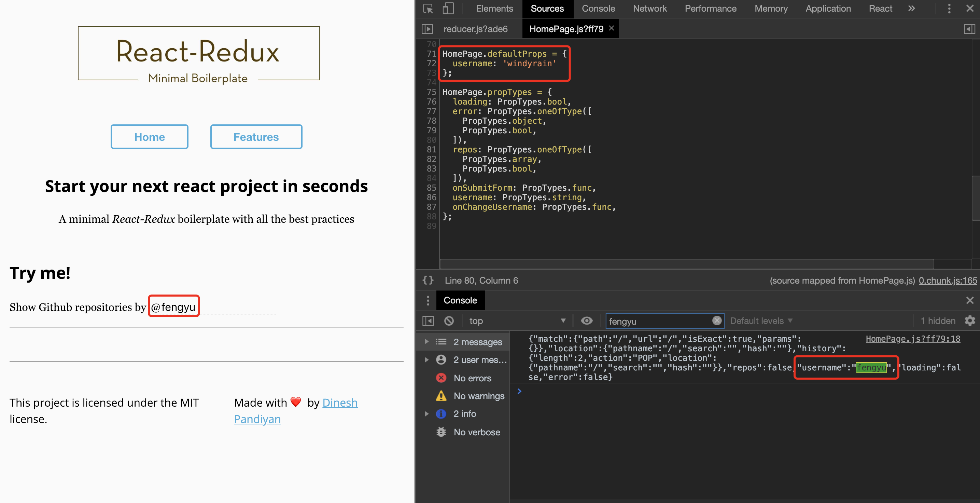
Task: Click the clear console icon
Action: click(449, 321)
